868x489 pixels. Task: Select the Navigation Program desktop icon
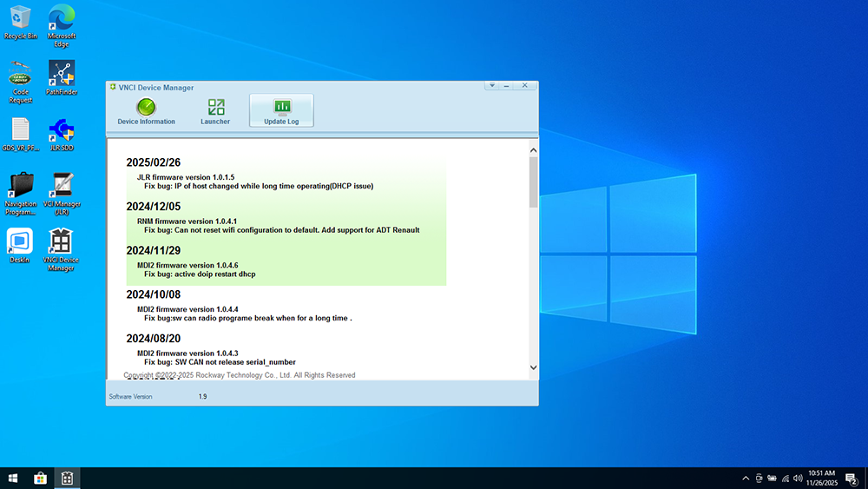point(21,191)
